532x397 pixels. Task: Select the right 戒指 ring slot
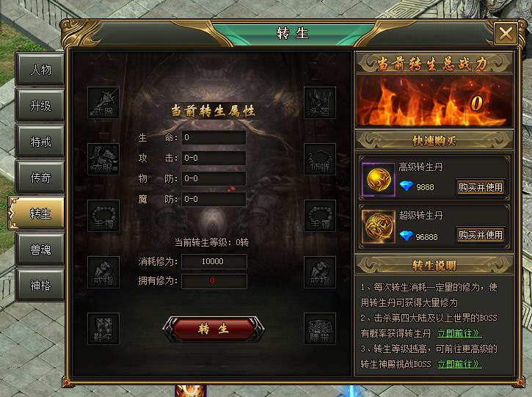pyautogui.click(x=320, y=272)
